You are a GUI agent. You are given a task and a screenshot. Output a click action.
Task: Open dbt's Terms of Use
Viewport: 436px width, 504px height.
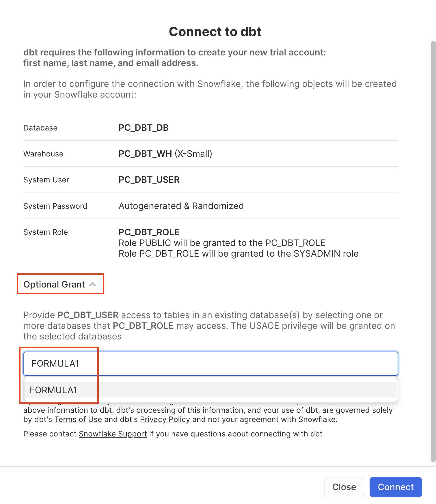tap(78, 419)
